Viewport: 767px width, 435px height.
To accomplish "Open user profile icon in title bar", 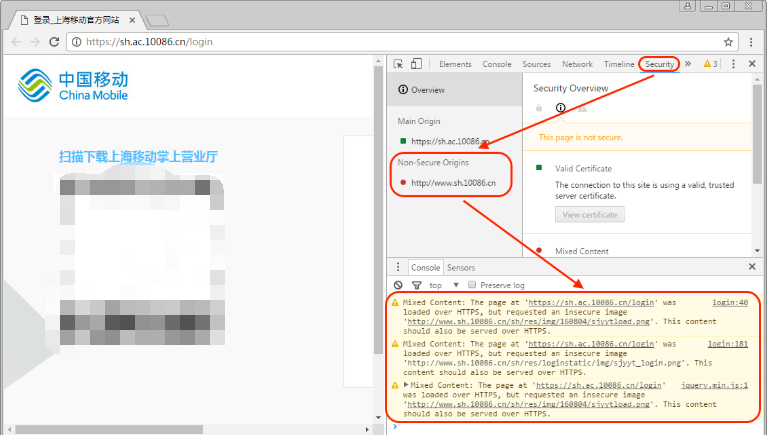I will [687, 6].
